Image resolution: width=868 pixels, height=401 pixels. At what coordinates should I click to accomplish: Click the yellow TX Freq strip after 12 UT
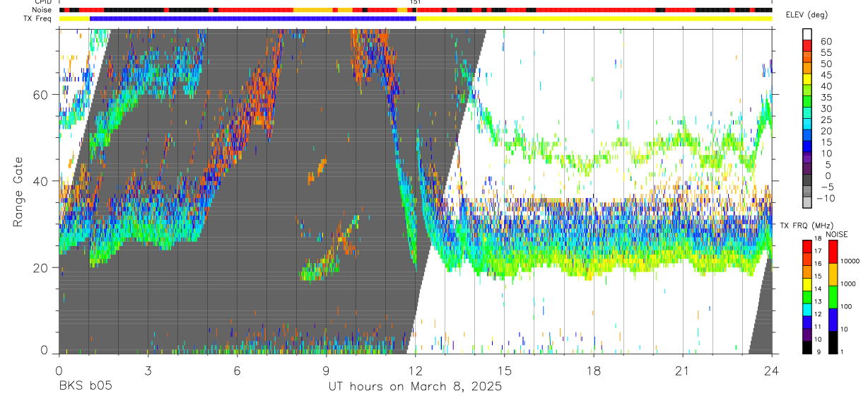pos(594,18)
